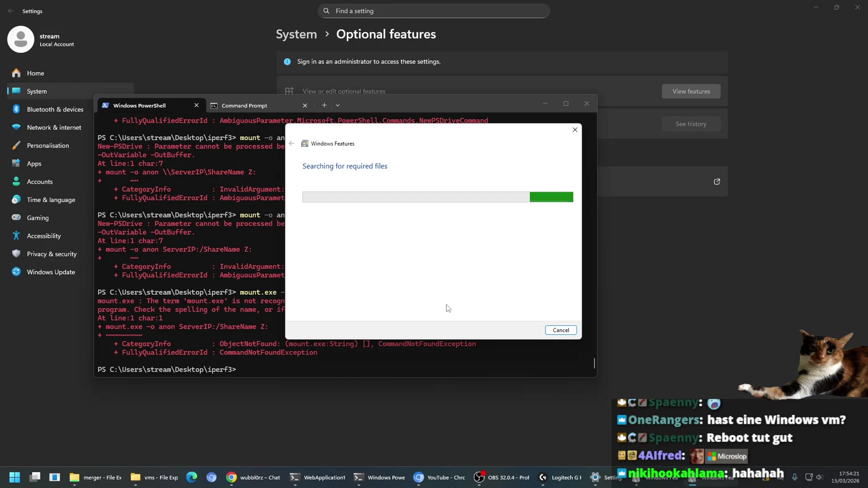Open OBS Studio from the taskbar
This screenshot has height=488, width=868.
(502, 477)
